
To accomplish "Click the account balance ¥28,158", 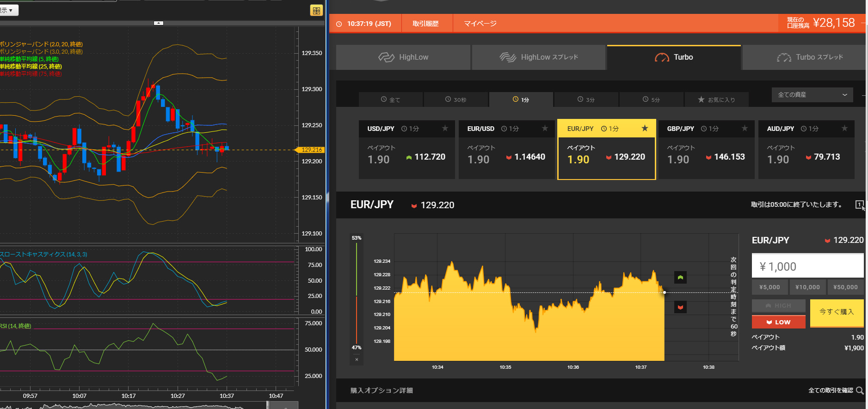I will [834, 23].
